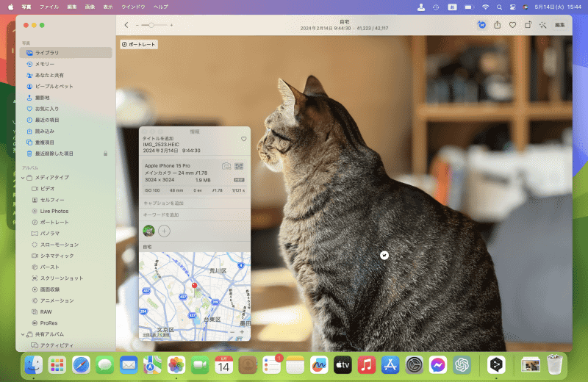Click キャプションを追加 field
The image size is (588, 382).
coord(195,203)
